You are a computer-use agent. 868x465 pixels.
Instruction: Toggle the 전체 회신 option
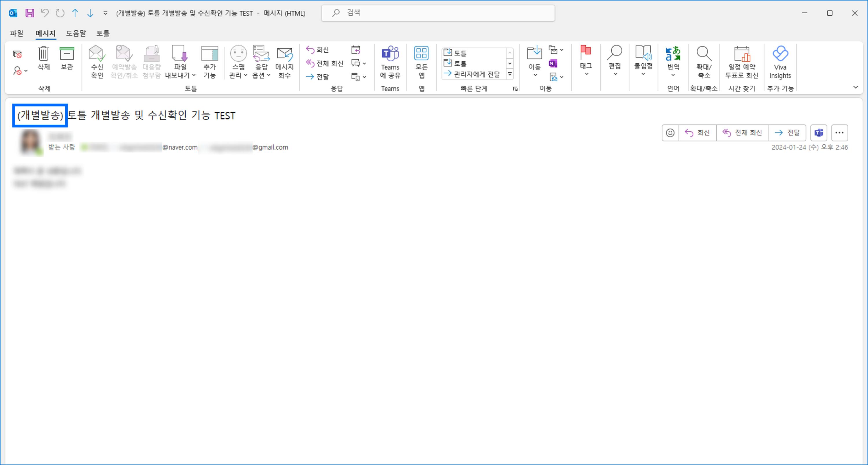click(742, 133)
